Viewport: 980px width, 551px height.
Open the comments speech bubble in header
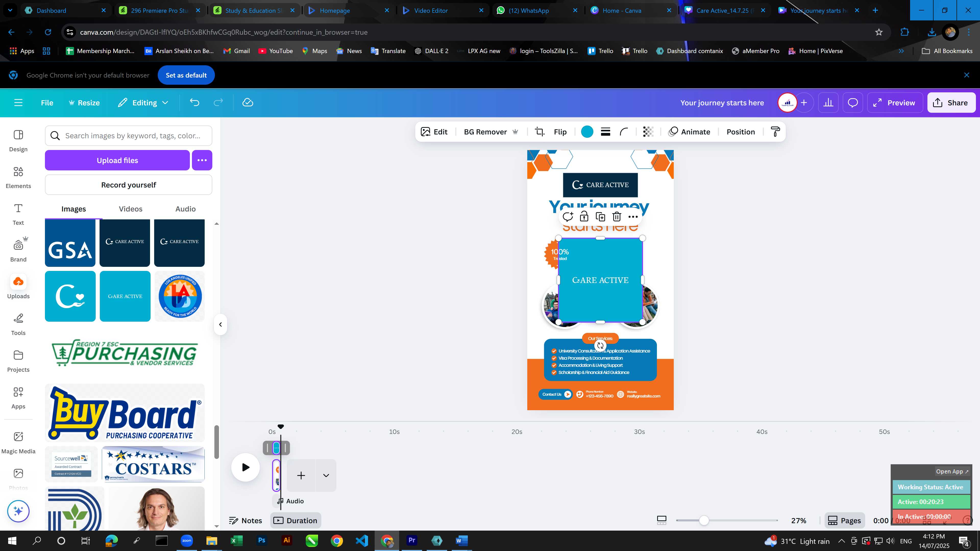click(853, 103)
